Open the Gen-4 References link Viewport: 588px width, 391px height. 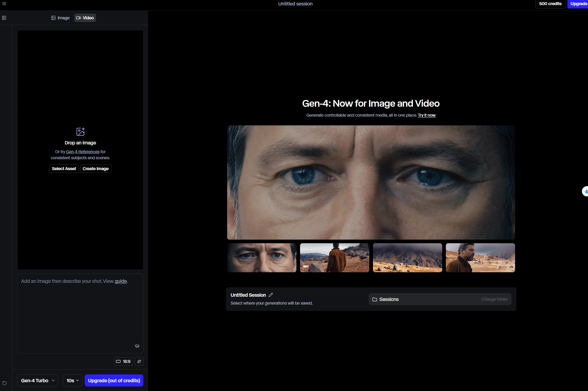pyautogui.click(x=83, y=152)
